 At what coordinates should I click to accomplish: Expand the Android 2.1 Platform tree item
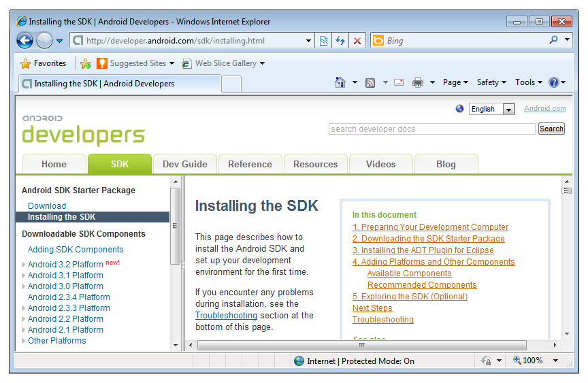click(24, 330)
